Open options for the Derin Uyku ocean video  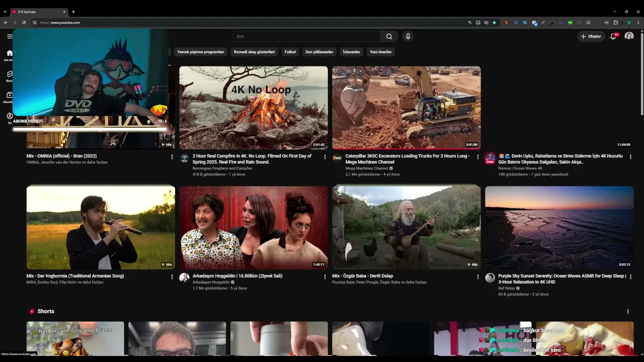click(631, 157)
